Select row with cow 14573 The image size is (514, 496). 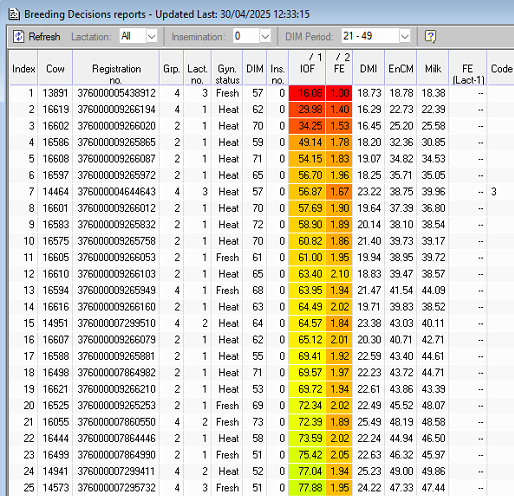(257, 488)
